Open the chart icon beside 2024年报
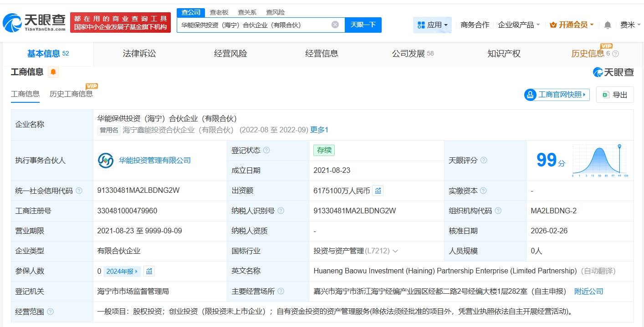The image size is (644, 327). (x=149, y=271)
